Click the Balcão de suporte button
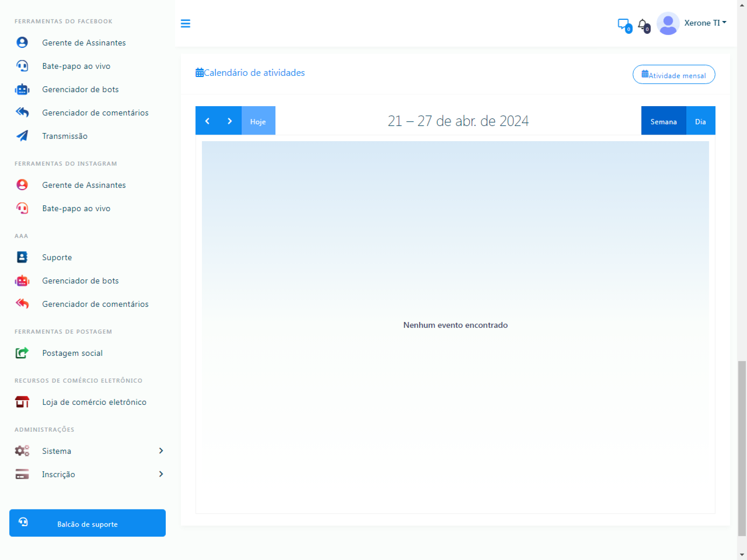Screen dimensions: 747x560 88,523
